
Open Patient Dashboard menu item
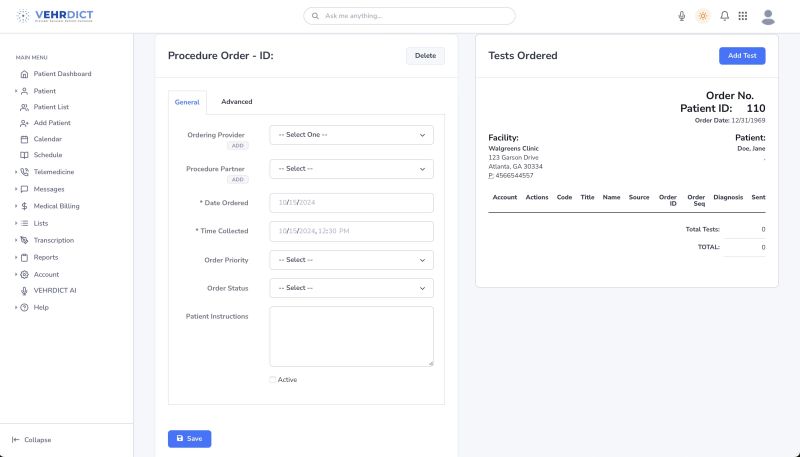(x=62, y=74)
